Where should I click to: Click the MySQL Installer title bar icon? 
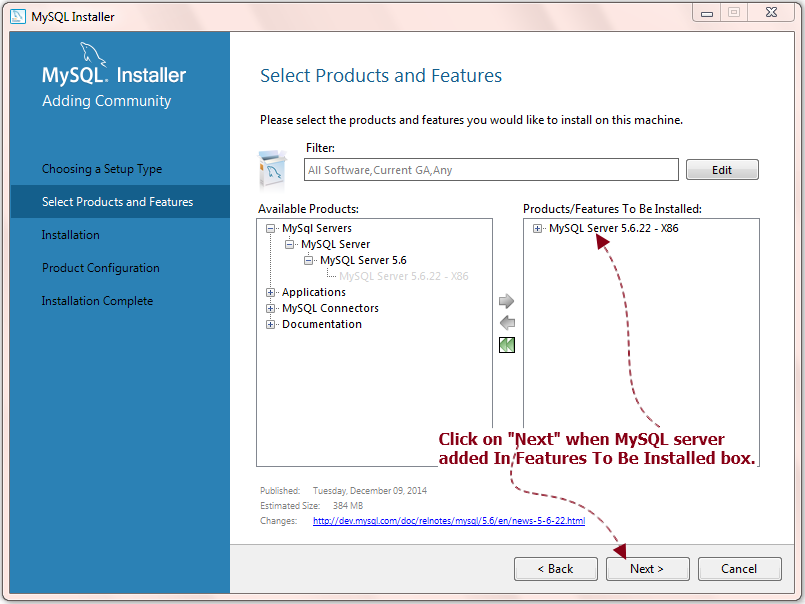tap(18, 16)
